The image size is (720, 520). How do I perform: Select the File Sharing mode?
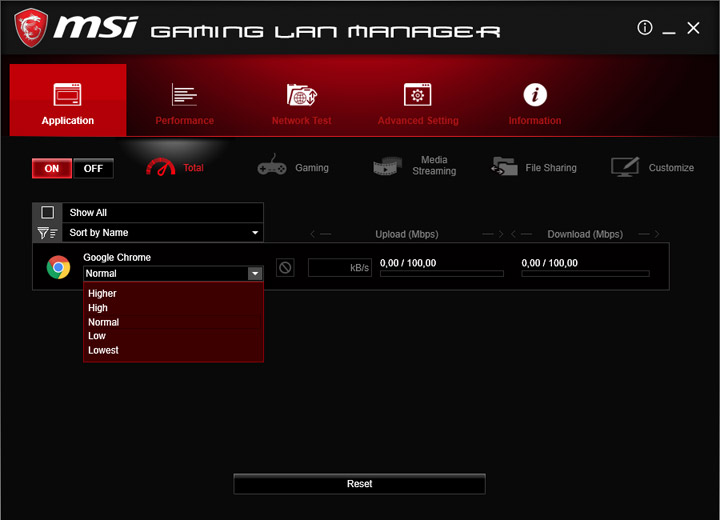coord(534,167)
